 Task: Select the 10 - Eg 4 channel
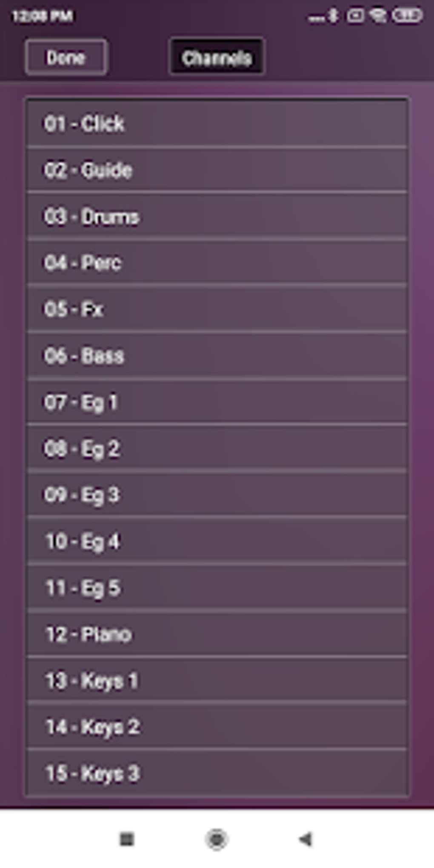click(217, 541)
